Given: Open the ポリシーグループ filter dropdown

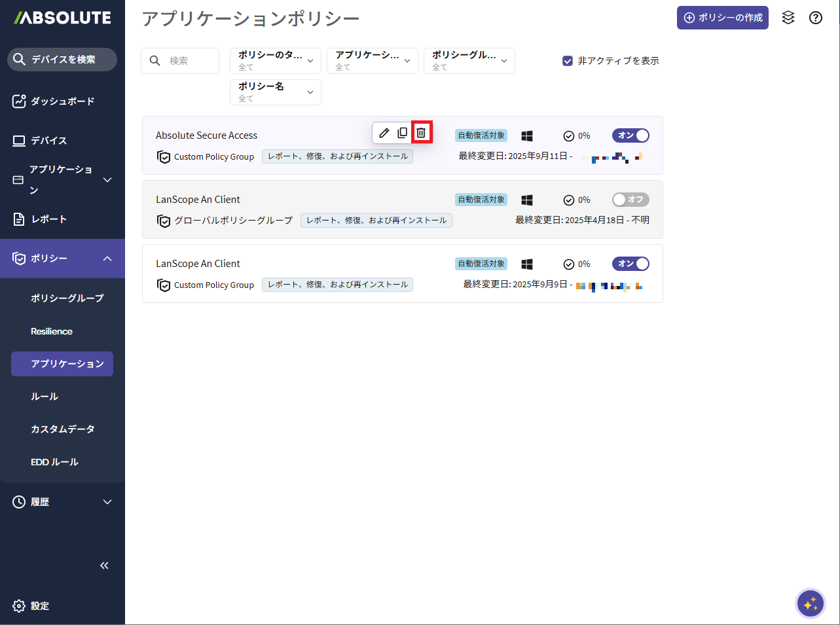Looking at the screenshot, I should [469, 61].
